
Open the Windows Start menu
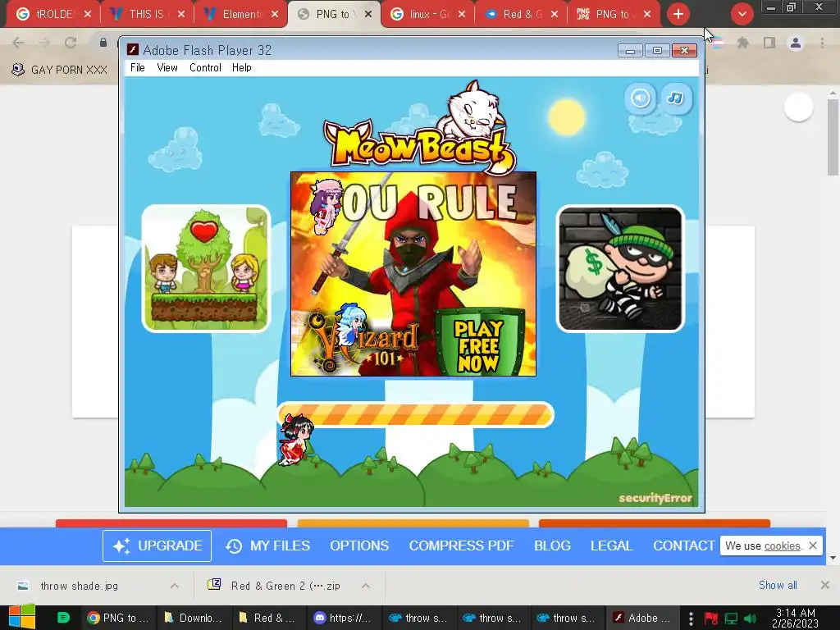(22, 618)
